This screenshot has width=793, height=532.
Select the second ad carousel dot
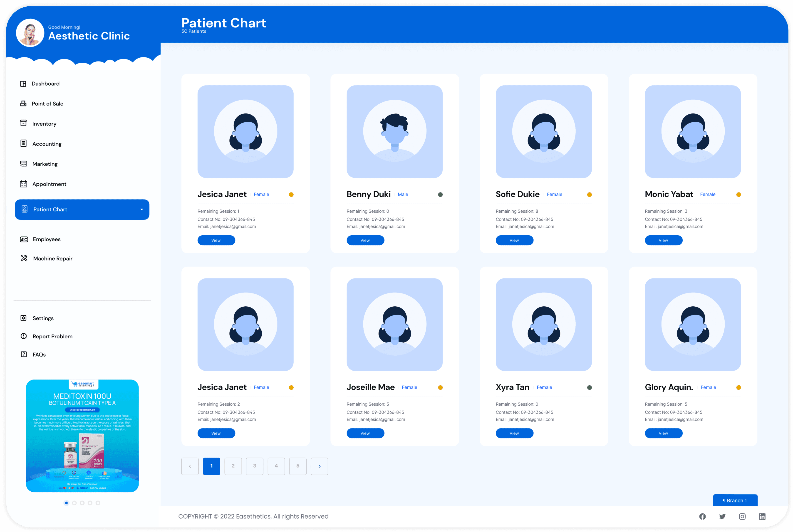tap(74, 503)
